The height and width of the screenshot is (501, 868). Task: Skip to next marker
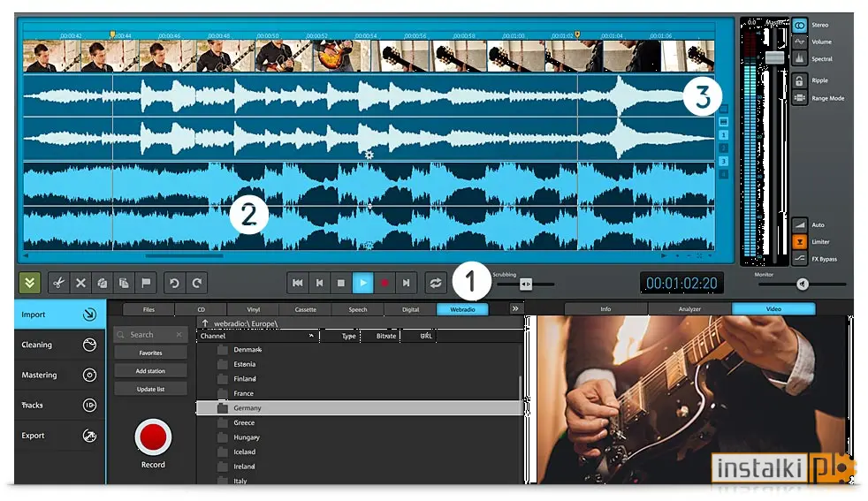pyautogui.click(x=407, y=283)
